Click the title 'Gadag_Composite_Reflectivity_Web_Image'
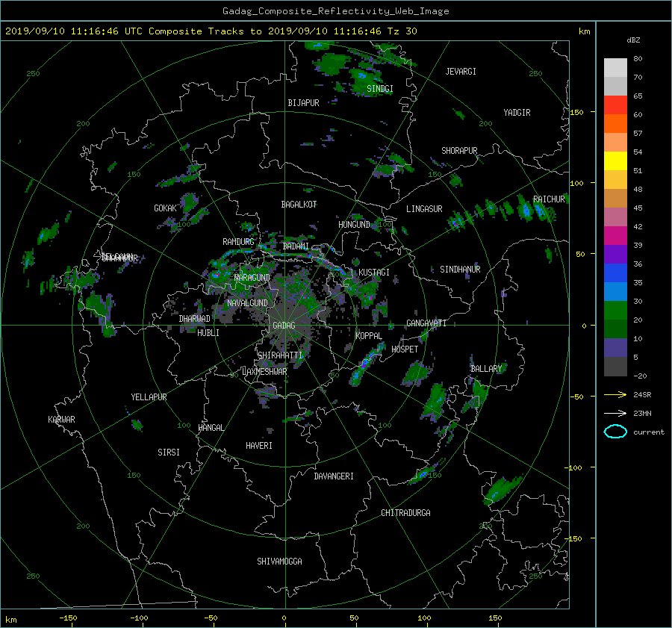 pos(335,11)
